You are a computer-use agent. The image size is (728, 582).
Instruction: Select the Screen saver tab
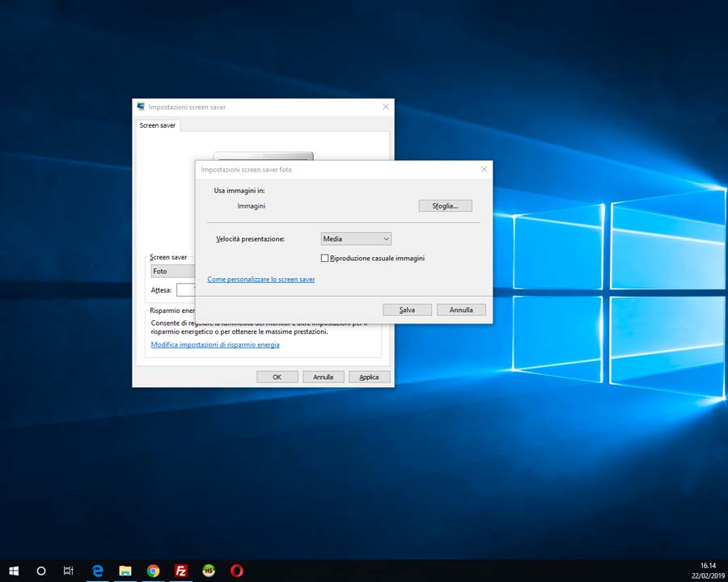coord(158,125)
